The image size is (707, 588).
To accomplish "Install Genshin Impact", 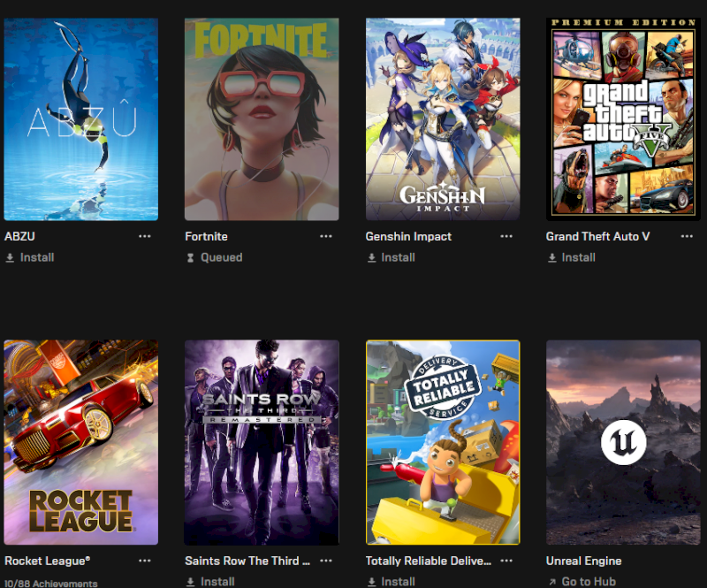I will pos(399,257).
